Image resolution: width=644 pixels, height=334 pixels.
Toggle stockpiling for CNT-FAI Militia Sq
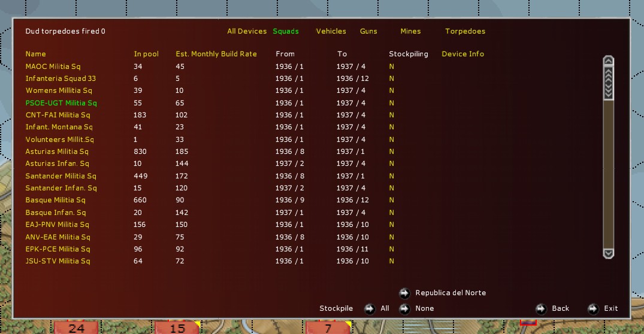391,115
